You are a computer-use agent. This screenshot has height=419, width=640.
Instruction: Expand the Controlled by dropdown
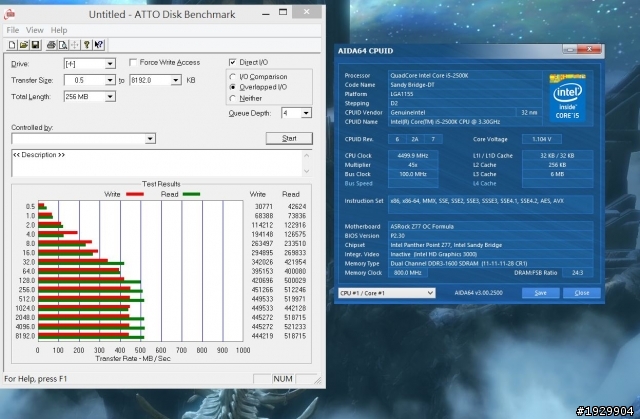tap(150, 139)
